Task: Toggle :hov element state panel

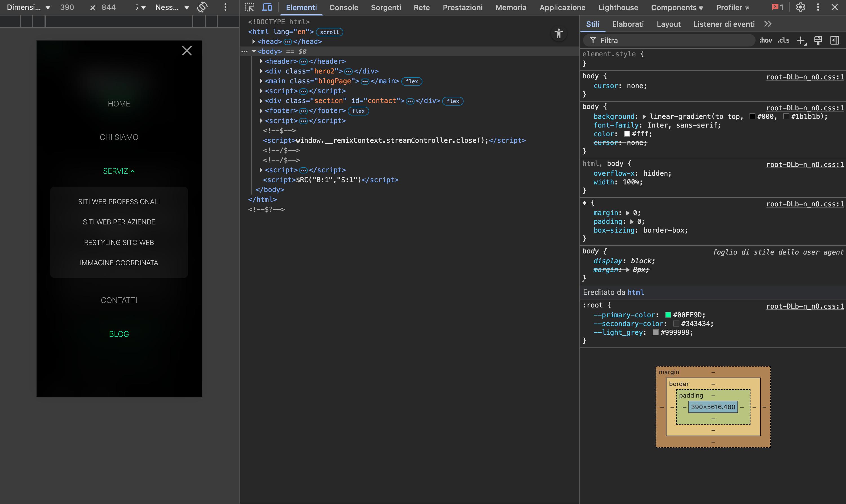Action: [765, 41]
